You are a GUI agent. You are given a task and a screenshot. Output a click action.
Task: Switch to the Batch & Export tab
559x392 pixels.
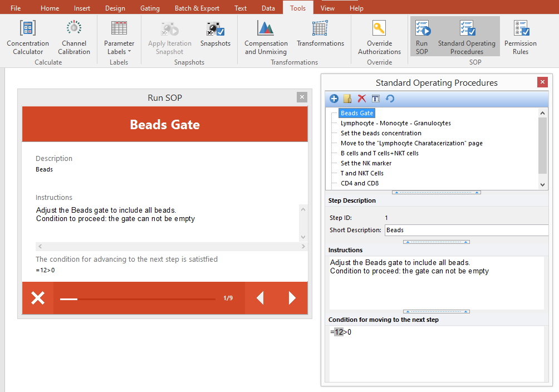(197, 8)
